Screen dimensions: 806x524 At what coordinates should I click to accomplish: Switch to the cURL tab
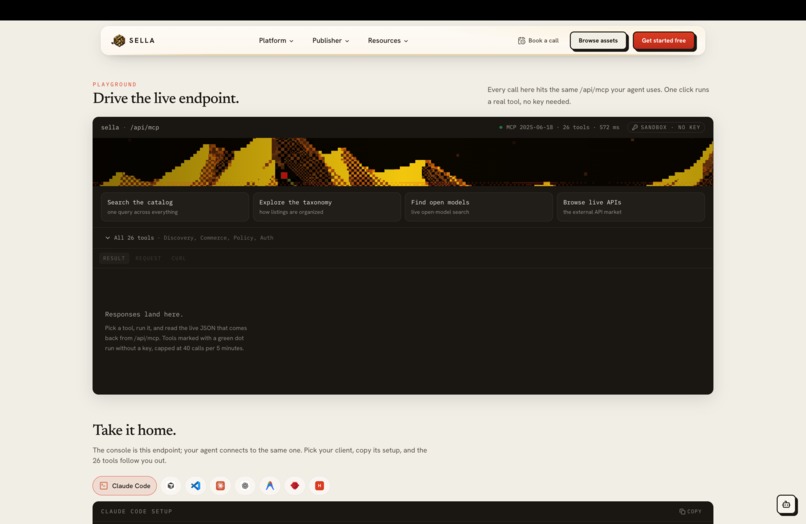pos(178,258)
